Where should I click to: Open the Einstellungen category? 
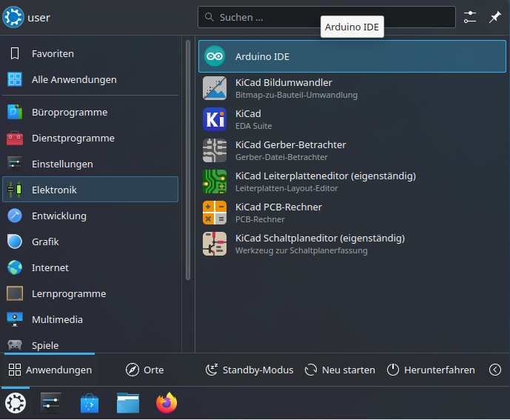[x=90, y=164]
